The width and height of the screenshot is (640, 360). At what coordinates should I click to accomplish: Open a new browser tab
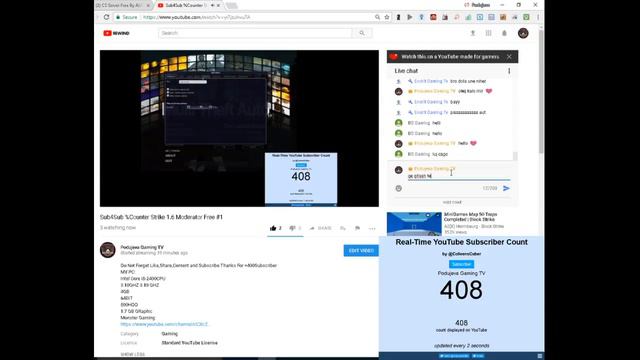[x=231, y=5]
